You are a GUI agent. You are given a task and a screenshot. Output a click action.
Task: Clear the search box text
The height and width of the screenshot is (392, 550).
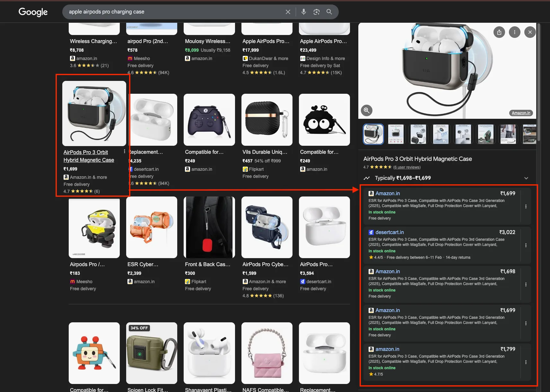[x=288, y=12]
